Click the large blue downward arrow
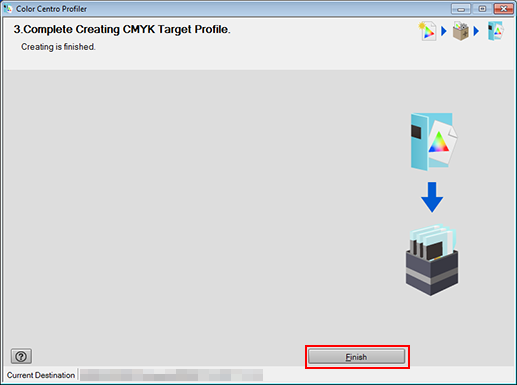 coord(432,197)
